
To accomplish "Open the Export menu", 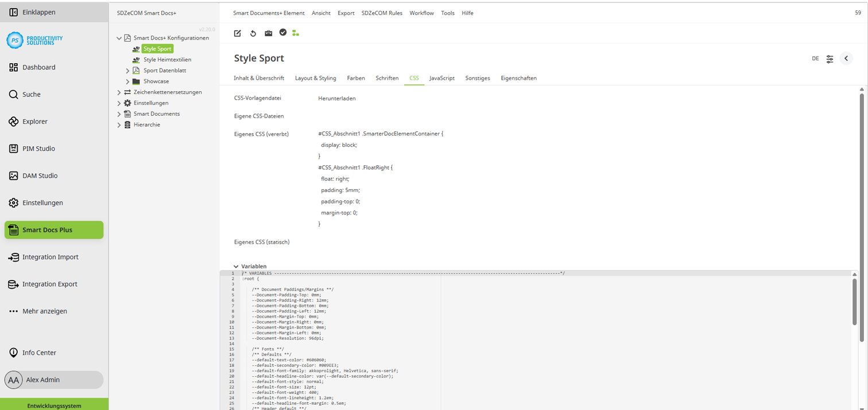I will (346, 13).
